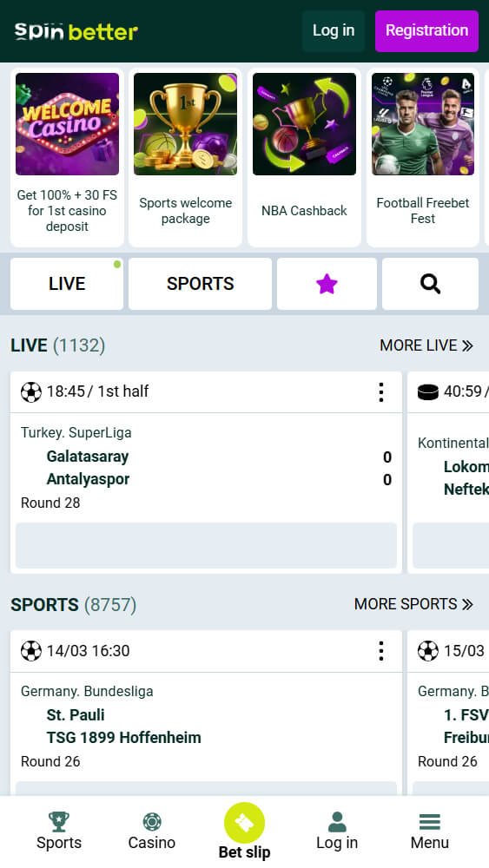This screenshot has width=489, height=868.
Task: Open Casino chip icon in bottom bar
Action: tap(152, 822)
